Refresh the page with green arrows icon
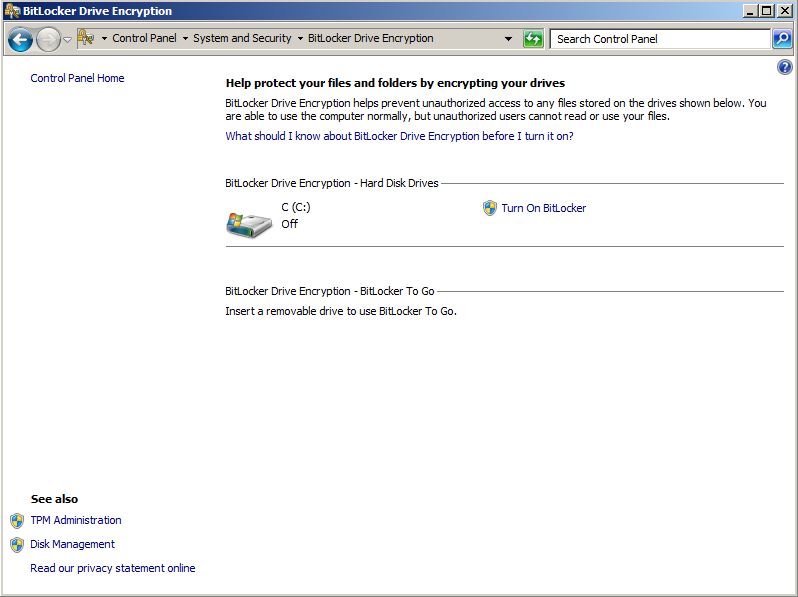Image resolution: width=798 pixels, height=597 pixels. click(x=533, y=39)
